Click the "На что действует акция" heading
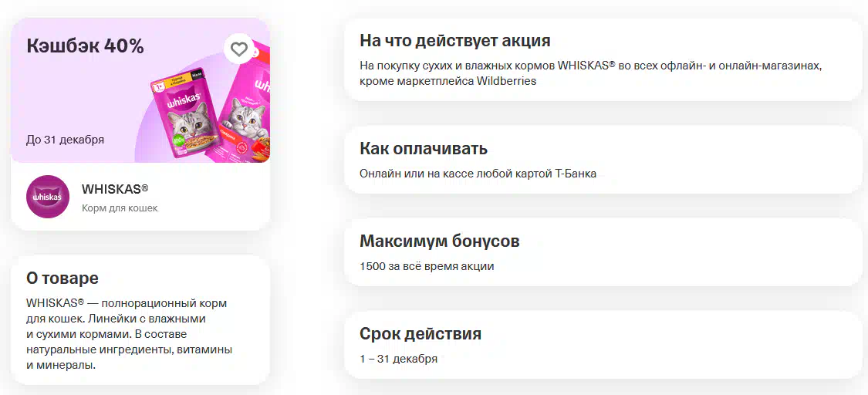 (455, 41)
